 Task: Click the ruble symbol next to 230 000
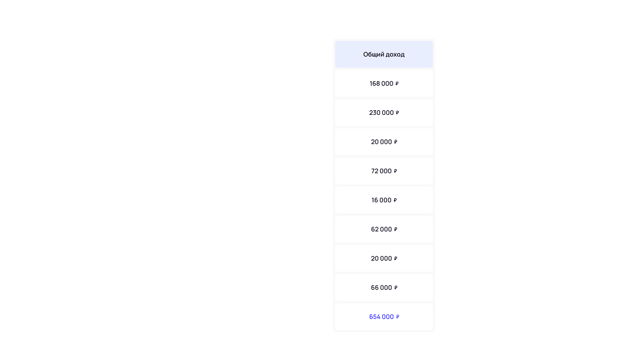click(x=398, y=113)
